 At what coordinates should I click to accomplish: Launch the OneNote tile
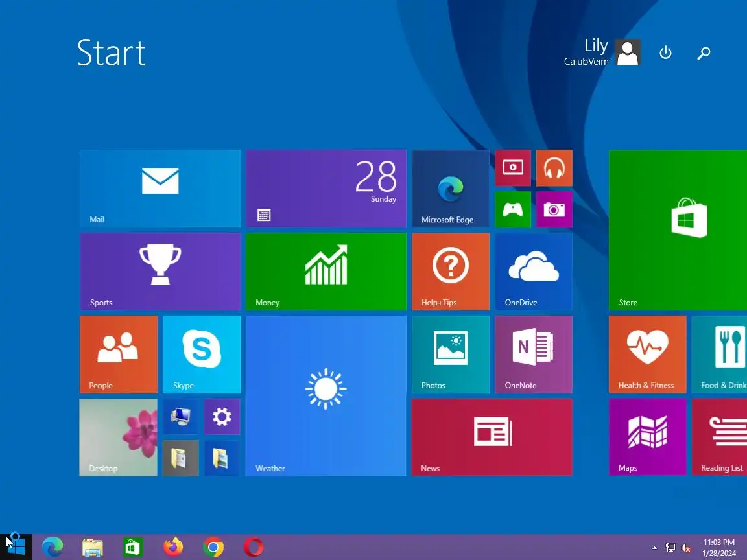pyautogui.click(x=534, y=355)
